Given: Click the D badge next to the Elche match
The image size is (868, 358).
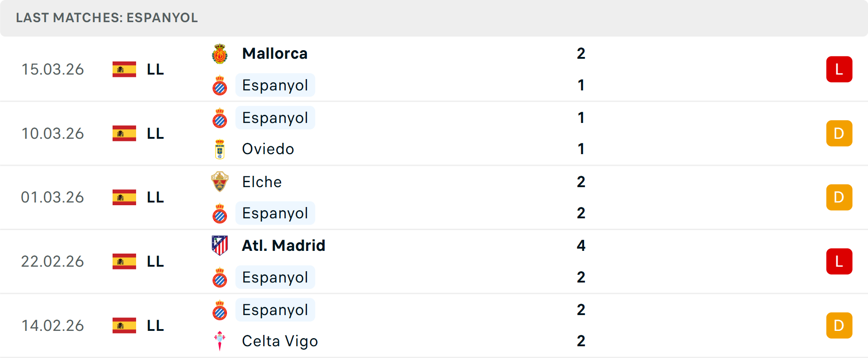Looking at the screenshot, I should pyautogui.click(x=840, y=197).
